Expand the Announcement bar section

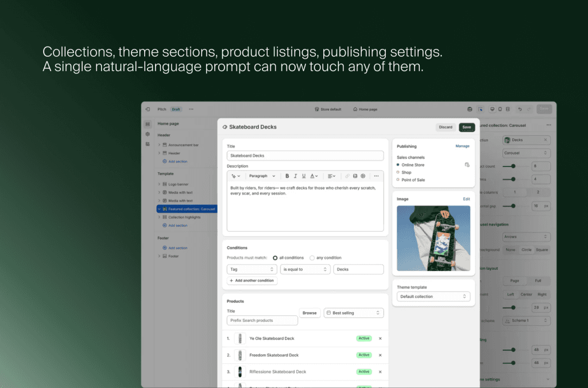[159, 145]
